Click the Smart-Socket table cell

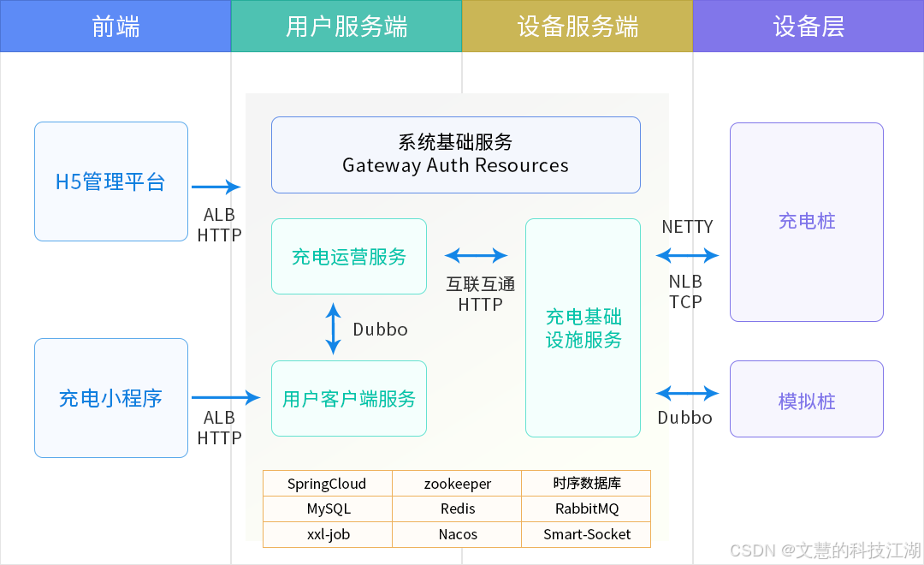click(x=586, y=534)
